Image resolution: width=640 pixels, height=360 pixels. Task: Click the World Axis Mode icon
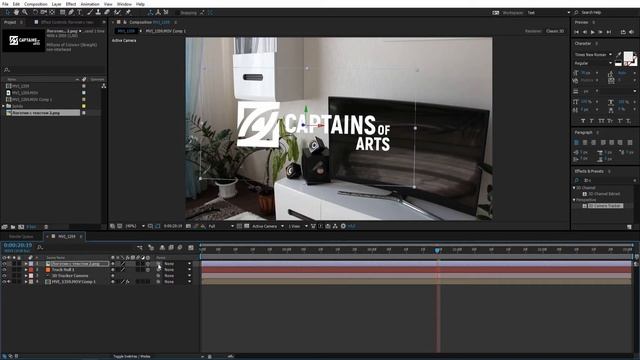(x=158, y=13)
